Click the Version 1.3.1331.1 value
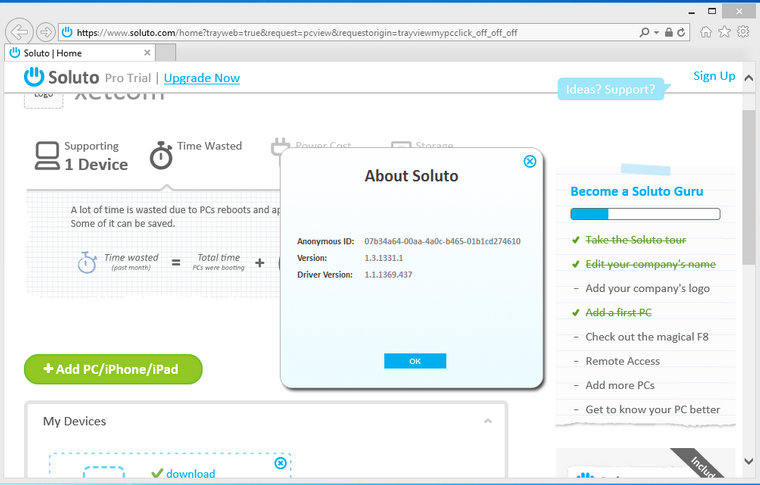 pyautogui.click(x=384, y=258)
